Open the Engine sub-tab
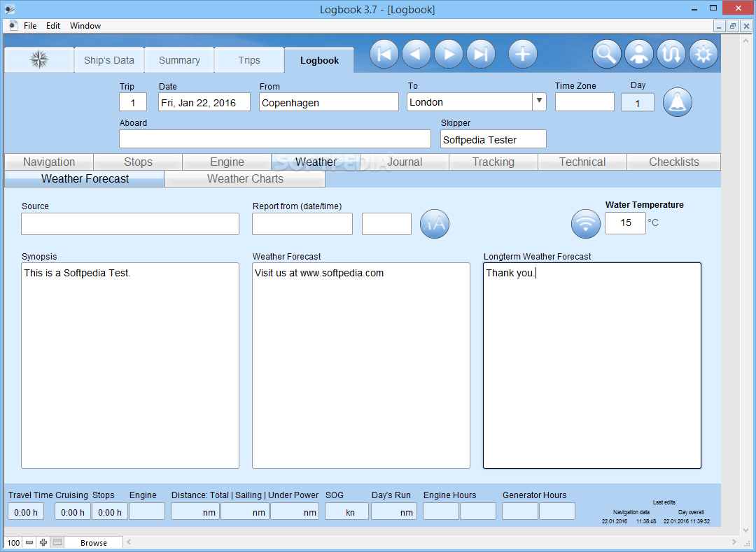This screenshot has height=552, width=756. [x=227, y=162]
